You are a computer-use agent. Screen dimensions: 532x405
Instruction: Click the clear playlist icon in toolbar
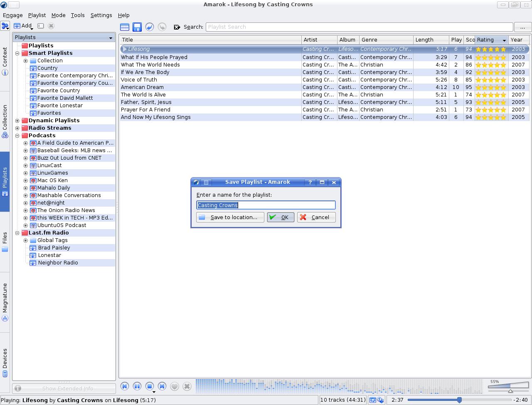pos(124,27)
